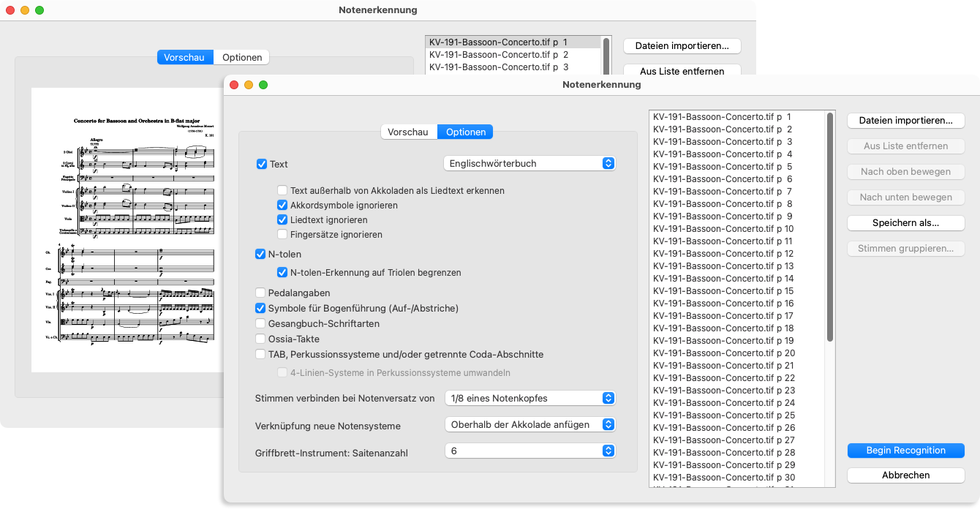Close the front Notenerkennung window

coord(235,85)
